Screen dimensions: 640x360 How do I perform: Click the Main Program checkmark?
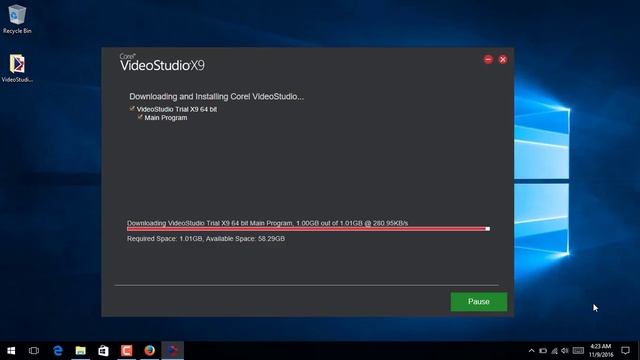pos(140,117)
